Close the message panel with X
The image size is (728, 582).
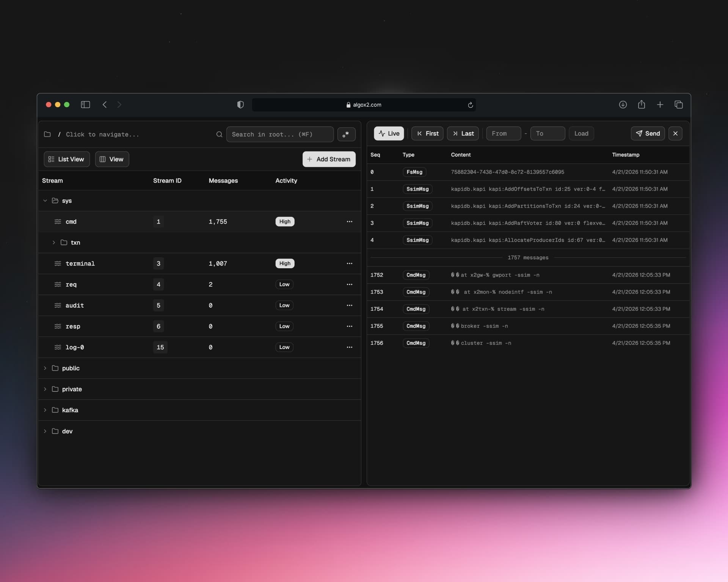point(675,133)
